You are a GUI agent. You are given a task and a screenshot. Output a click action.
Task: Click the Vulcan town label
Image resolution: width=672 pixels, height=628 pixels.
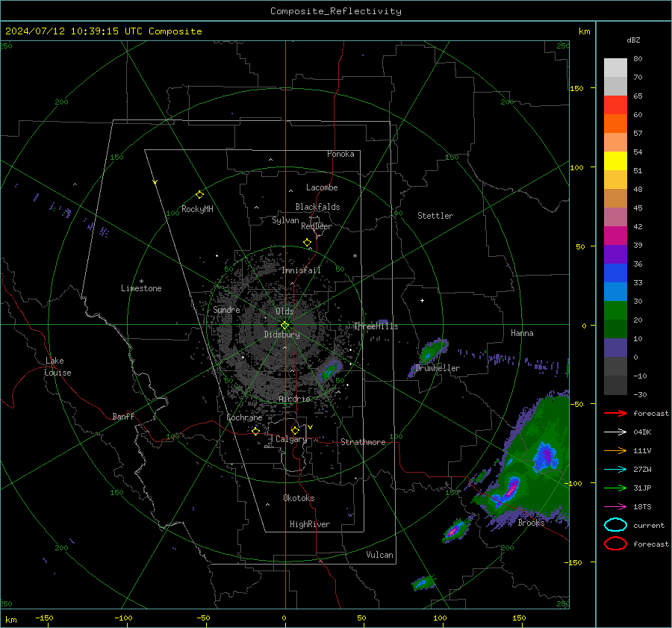pyautogui.click(x=379, y=555)
